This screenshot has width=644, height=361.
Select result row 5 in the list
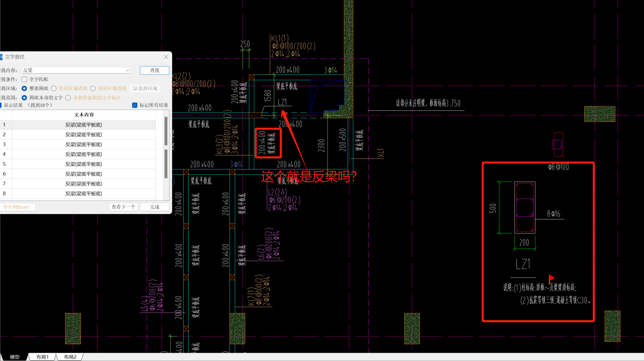[84, 164]
